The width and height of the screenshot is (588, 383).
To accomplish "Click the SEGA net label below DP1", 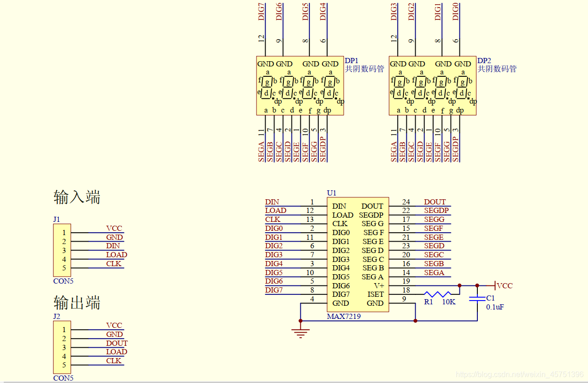I will [x=261, y=152].
